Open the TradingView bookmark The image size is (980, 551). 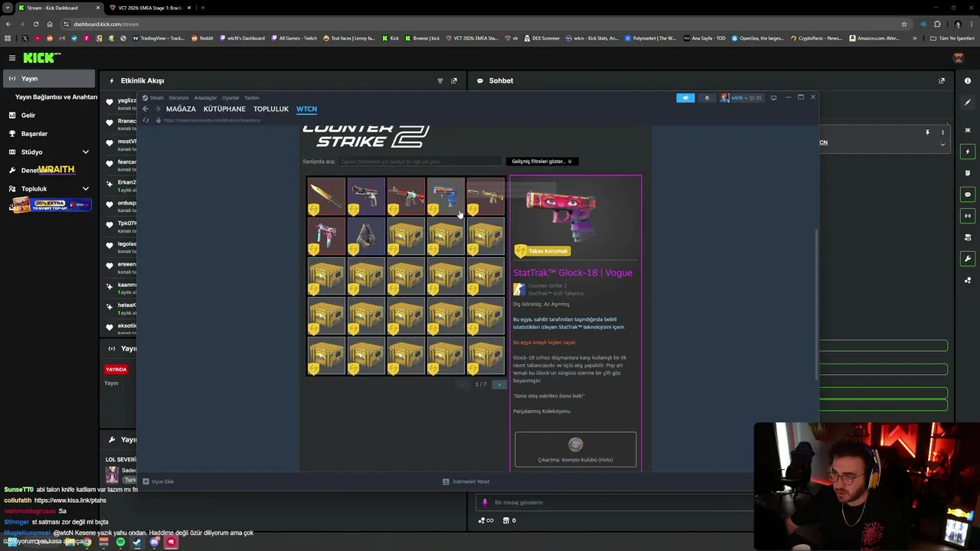(x=158, y=38)
